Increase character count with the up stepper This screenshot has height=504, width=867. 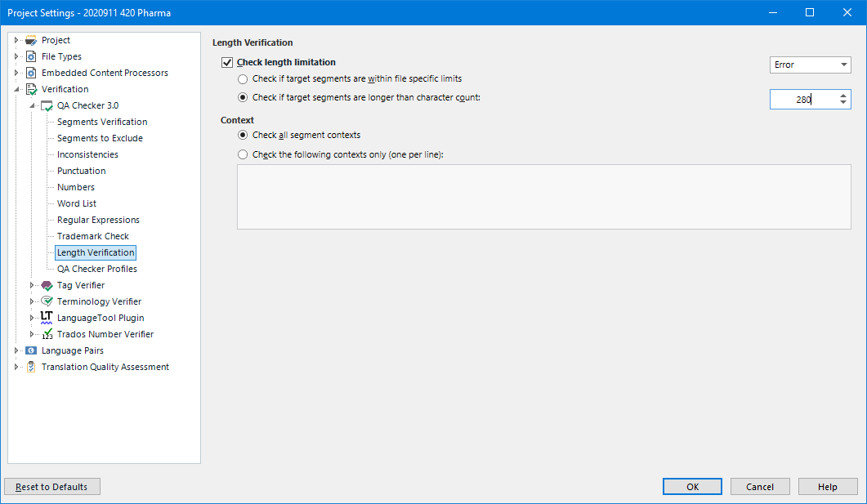(x=842, y=95)
